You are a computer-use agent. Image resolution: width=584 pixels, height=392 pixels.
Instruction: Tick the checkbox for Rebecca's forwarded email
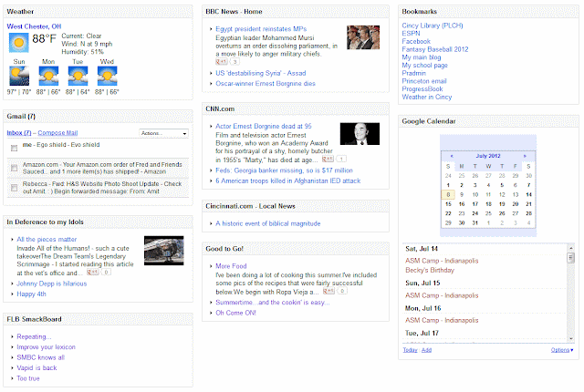tap(15, 188)
